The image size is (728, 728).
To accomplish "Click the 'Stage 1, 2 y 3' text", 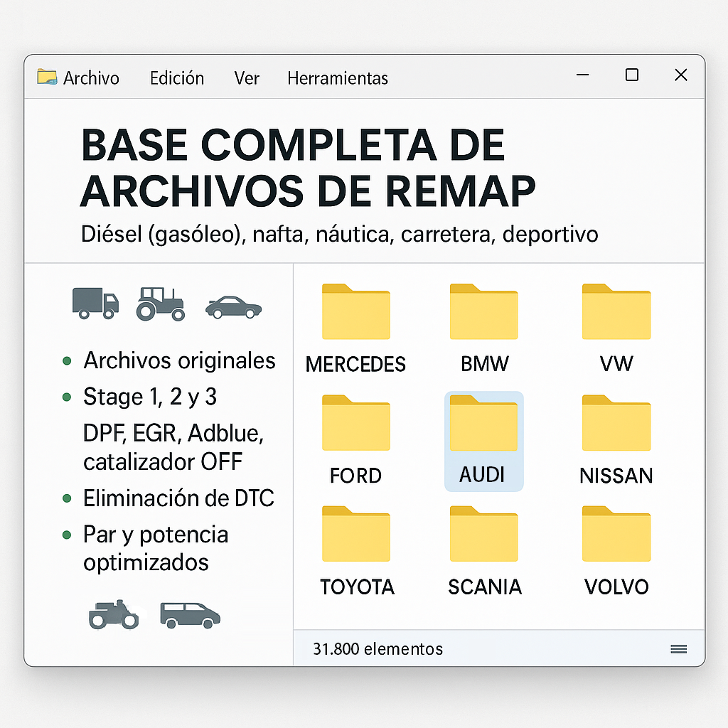I will [x=150, y=397].
